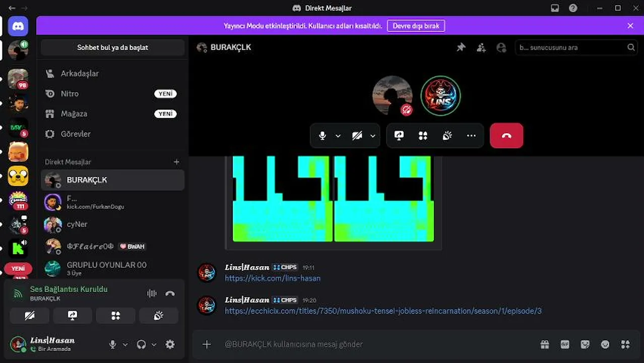Expand headphone output options in user panel

tap(154, 344)
